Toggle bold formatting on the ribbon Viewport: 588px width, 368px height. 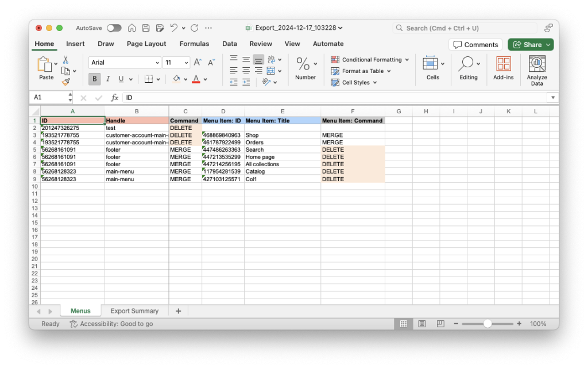(x=94, y=78)
